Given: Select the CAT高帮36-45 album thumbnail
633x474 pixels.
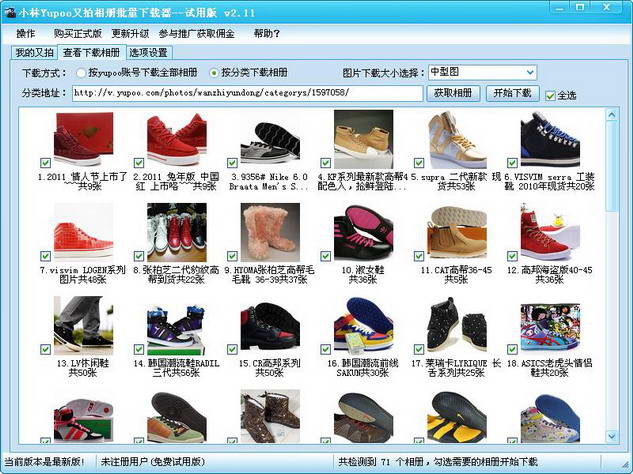Looking at the screenshot, I should [457, 233].
